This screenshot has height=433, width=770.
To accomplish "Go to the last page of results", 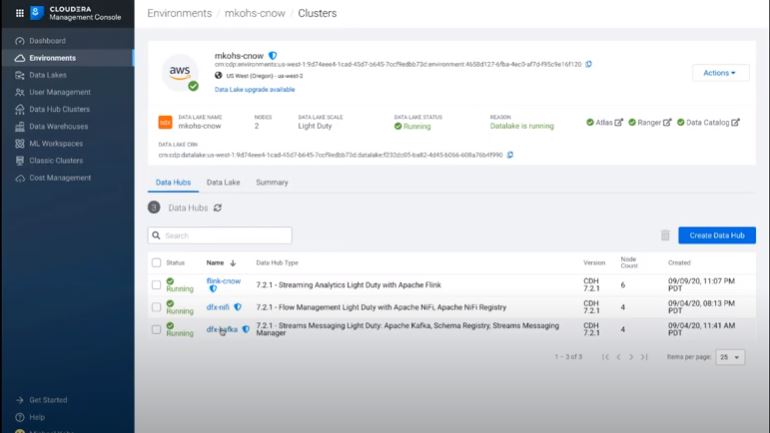I will pyautogui.click(x=644, y=357).
